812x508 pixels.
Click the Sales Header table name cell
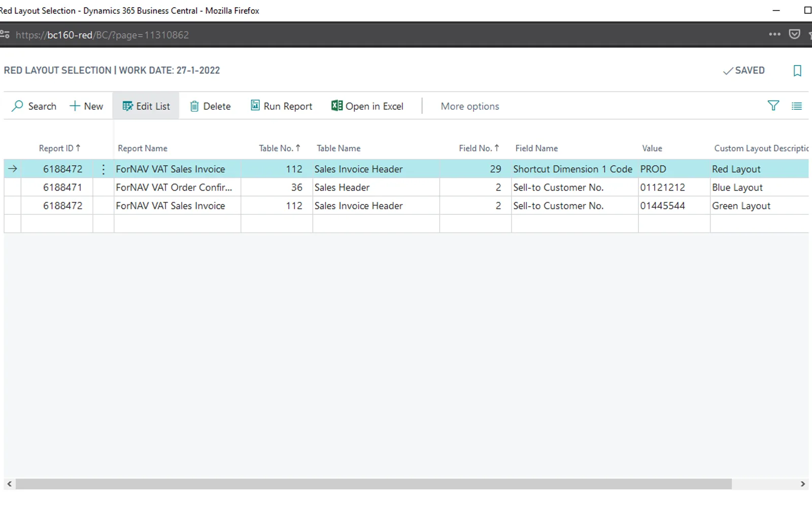tap(376, 187)
